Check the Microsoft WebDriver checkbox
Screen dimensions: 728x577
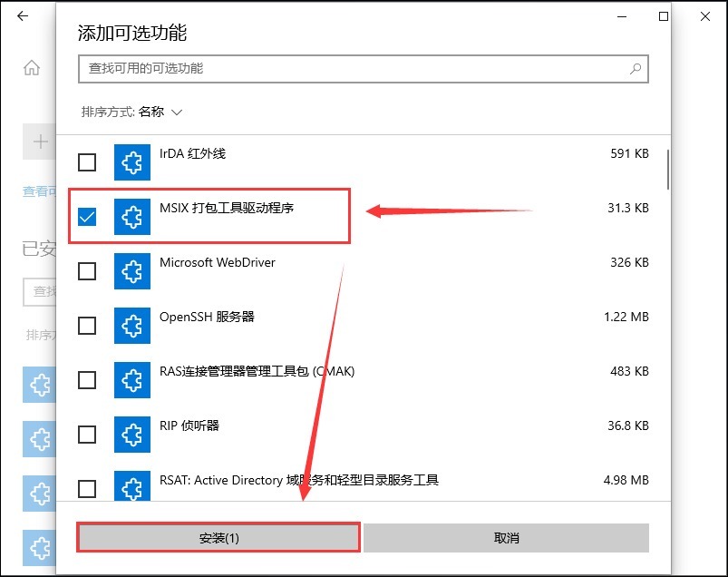click(x=87, y=271)
